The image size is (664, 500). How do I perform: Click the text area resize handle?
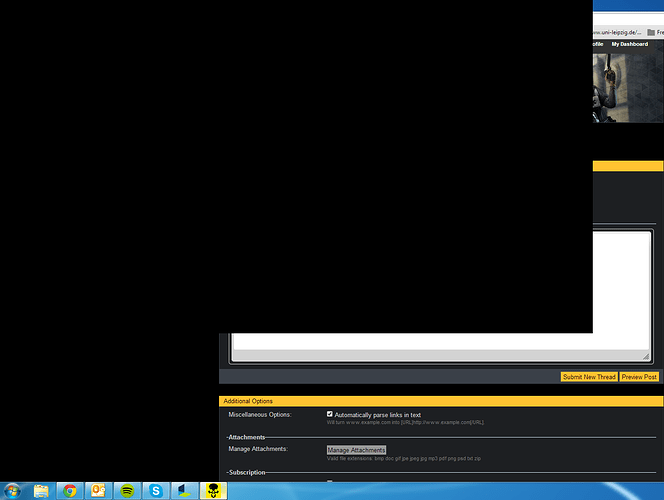tap(646, 356)
